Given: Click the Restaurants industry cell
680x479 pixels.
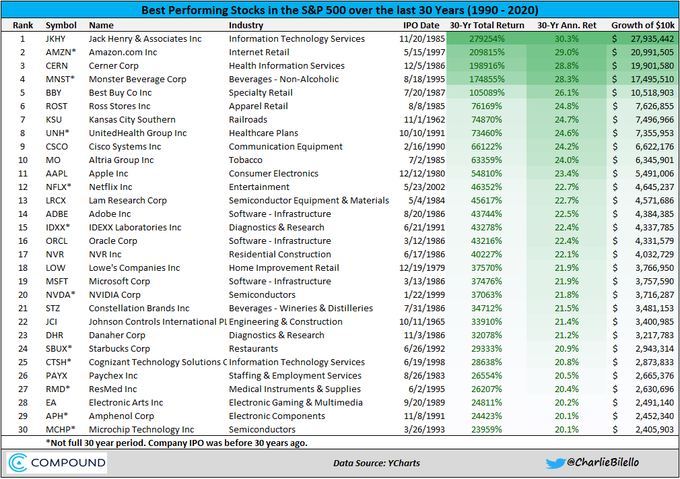Looking at the screenshot, I should click(x=254, y=348).
